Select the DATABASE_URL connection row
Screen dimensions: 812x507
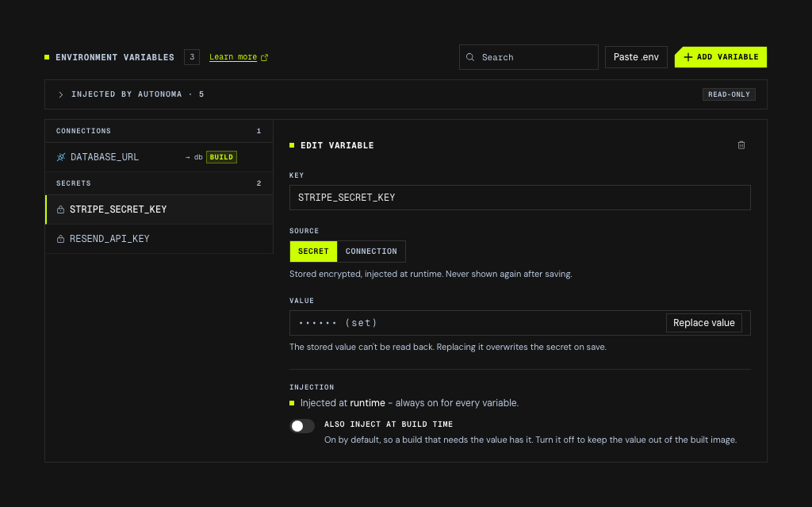click(159, 157)
